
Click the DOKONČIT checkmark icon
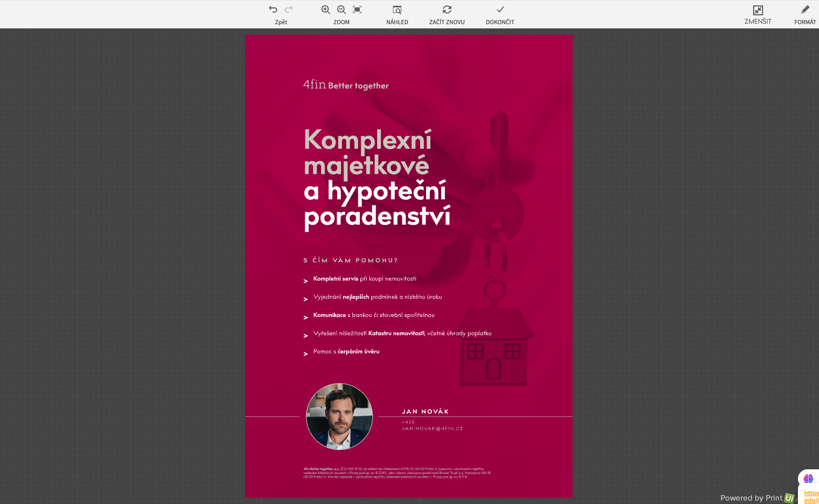pos(500,9)
